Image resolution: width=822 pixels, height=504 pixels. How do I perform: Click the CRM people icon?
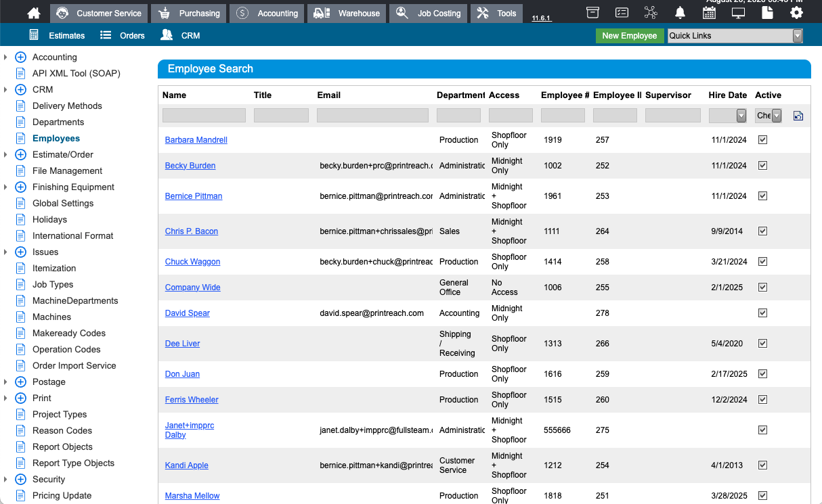[x=166, y=35]
